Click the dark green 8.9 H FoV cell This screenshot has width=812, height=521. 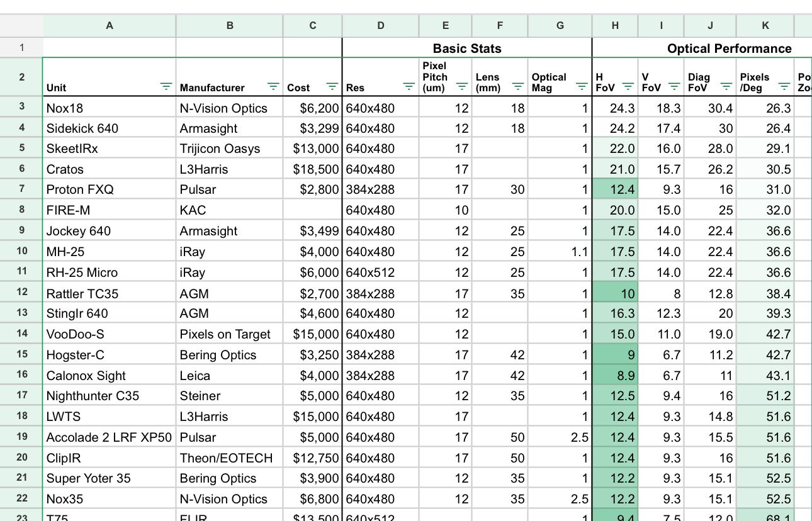615,376
